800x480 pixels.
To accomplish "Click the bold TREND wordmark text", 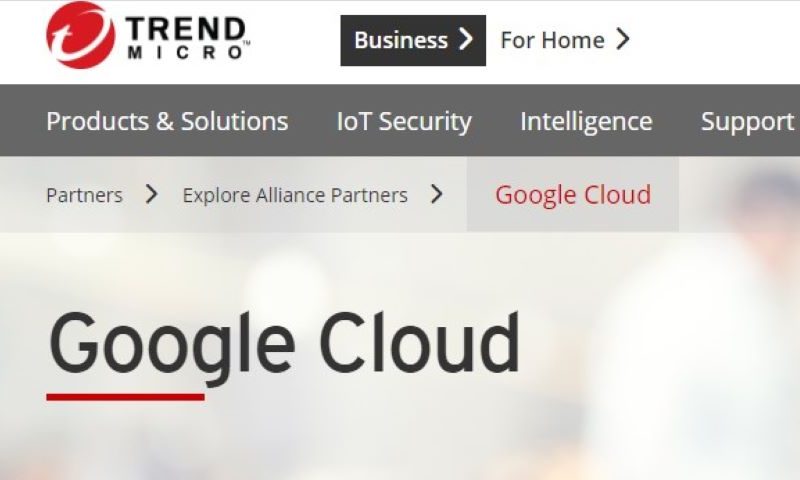I will tap(186, 29).
